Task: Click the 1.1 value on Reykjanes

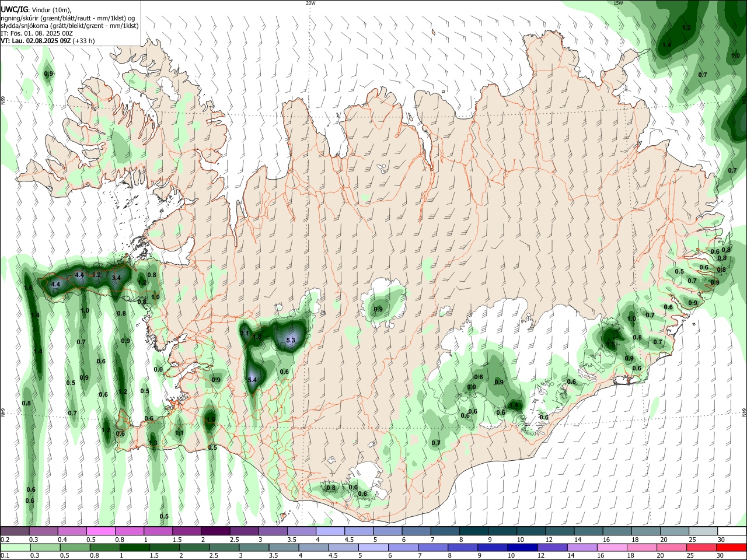Action: point(179,433)
